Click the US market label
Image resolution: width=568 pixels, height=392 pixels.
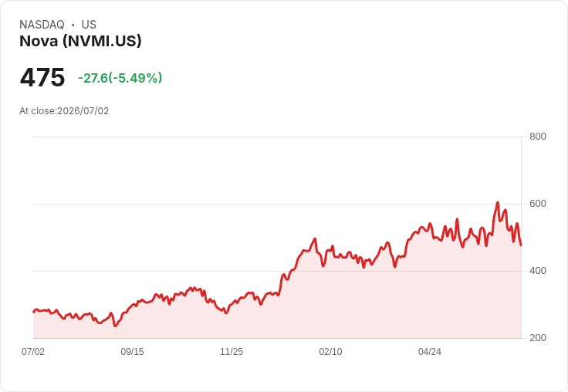pyautogui.click(x=89, y=25)
